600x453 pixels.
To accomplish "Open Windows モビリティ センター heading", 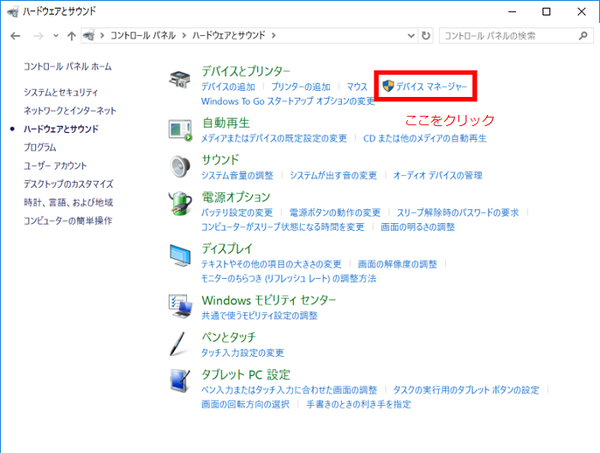I will (269, 300).
